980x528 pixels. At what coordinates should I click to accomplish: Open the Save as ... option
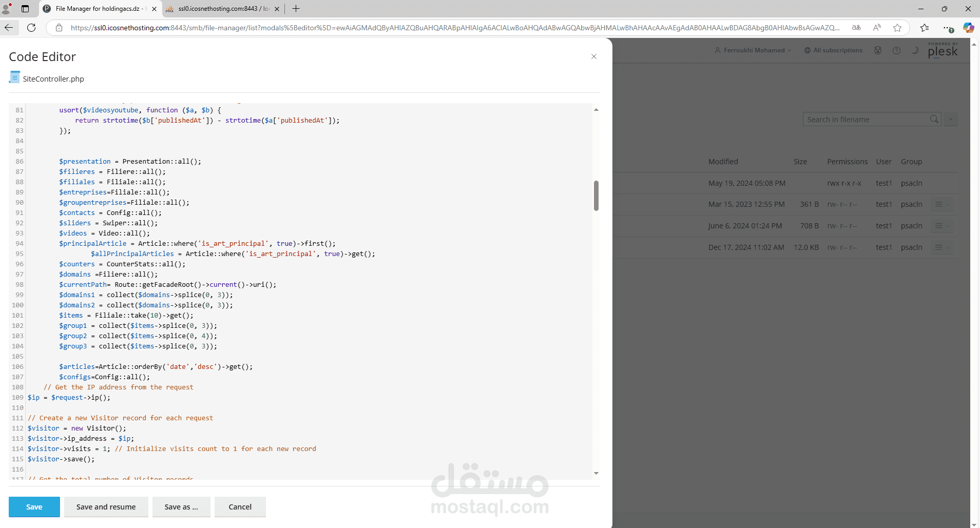coord(181,507)
